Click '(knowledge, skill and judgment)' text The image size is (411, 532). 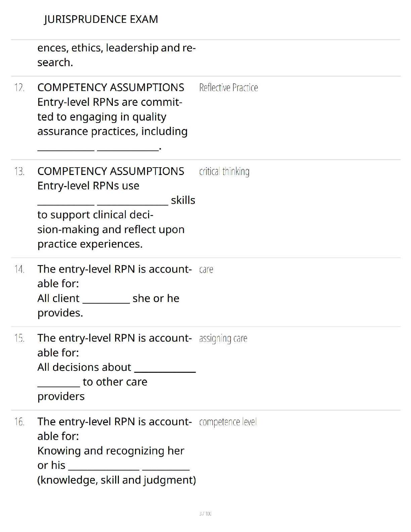tap(117, 480)
